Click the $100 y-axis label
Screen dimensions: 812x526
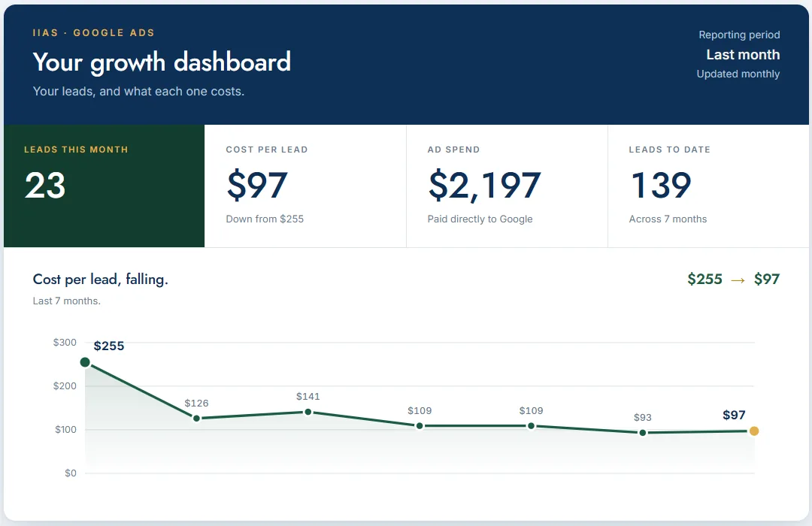click(65, 429)
